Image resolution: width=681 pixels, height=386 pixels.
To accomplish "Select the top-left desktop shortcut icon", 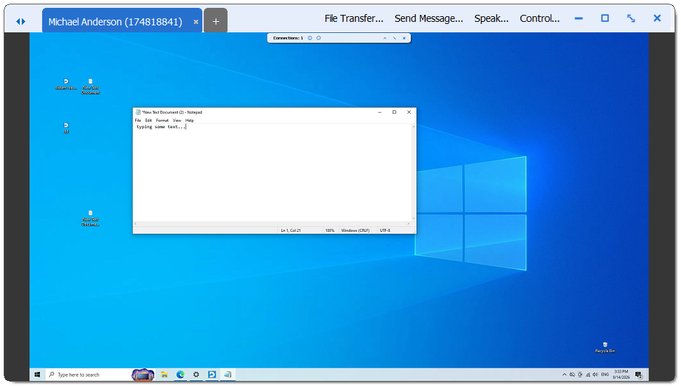I will (x=66, y=84).
